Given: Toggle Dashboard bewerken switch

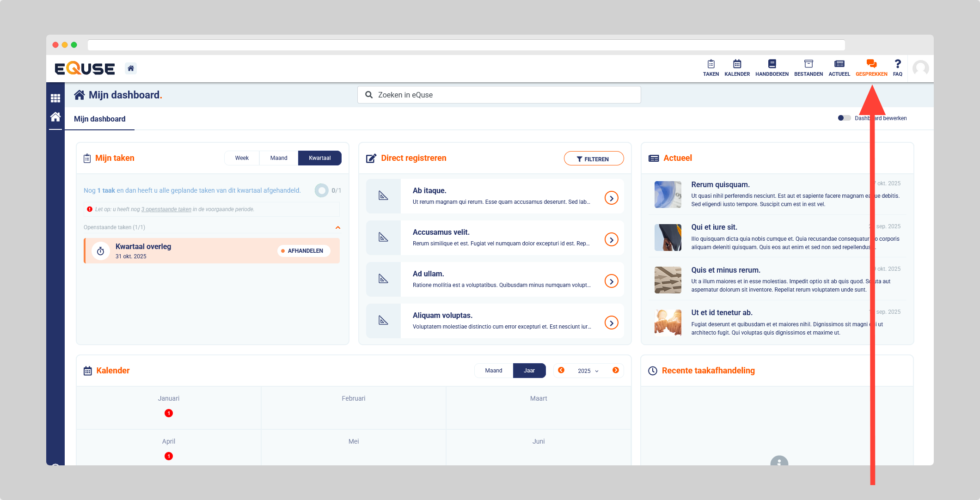Looking at the screenshot, I should click(844, 118).
